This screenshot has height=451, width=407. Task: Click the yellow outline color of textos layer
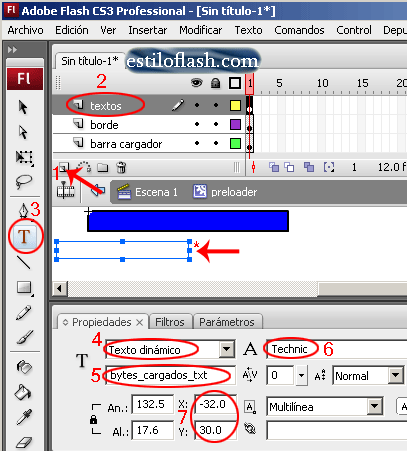tap(235, 106)
